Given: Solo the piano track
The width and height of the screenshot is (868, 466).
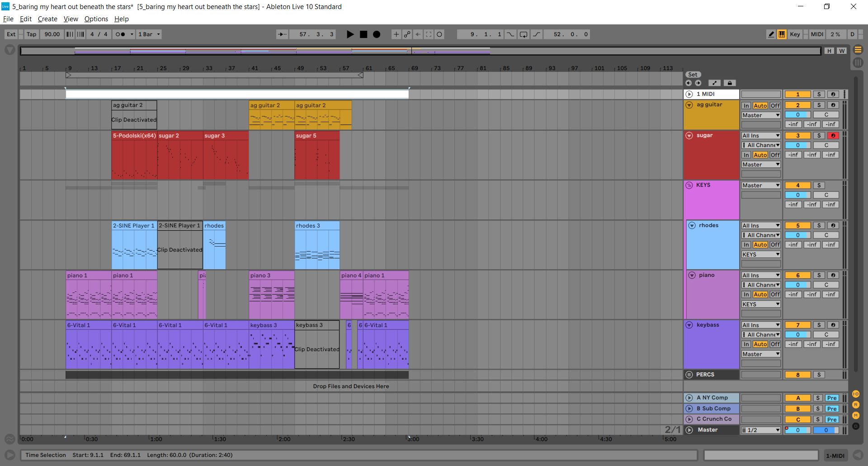Looking at the screenshot, I should pyautogui.click(x=819, y=276).
